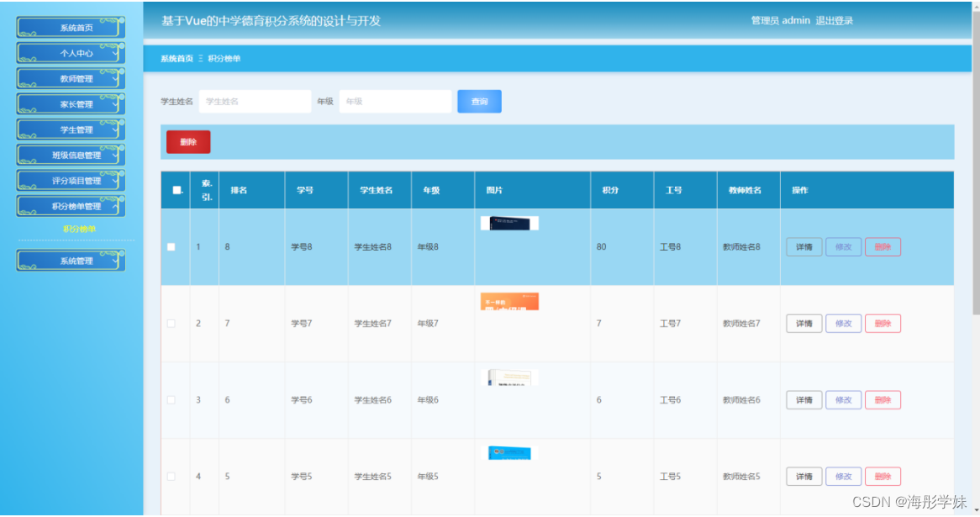Click the blue 查询 search button

coord(479,101)
